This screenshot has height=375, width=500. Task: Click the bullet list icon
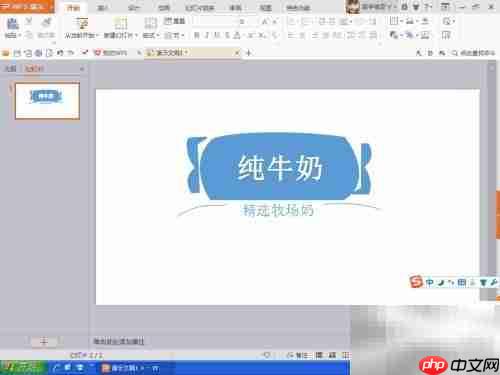click(292, 22)
